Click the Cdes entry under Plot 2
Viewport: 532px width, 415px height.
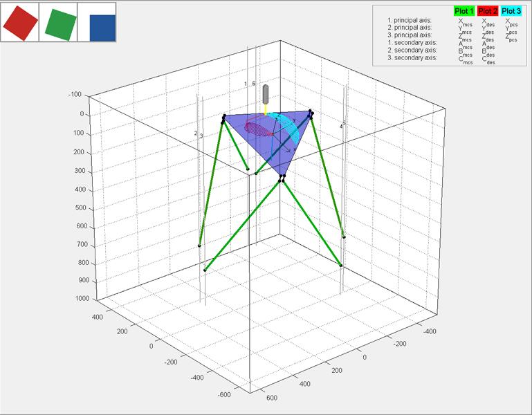coord(488,60)
